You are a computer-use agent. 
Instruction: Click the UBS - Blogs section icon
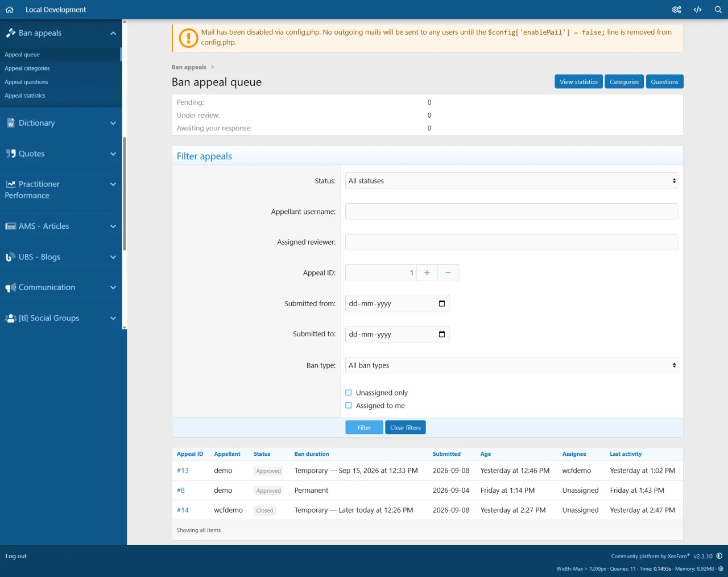[x=10, y=257]
